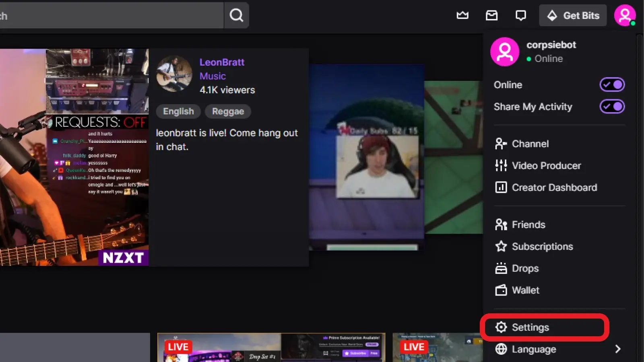Viewport: 644px width, 362px height.
Task: Open Prime Loot crown icon
Action: [462, 15]
